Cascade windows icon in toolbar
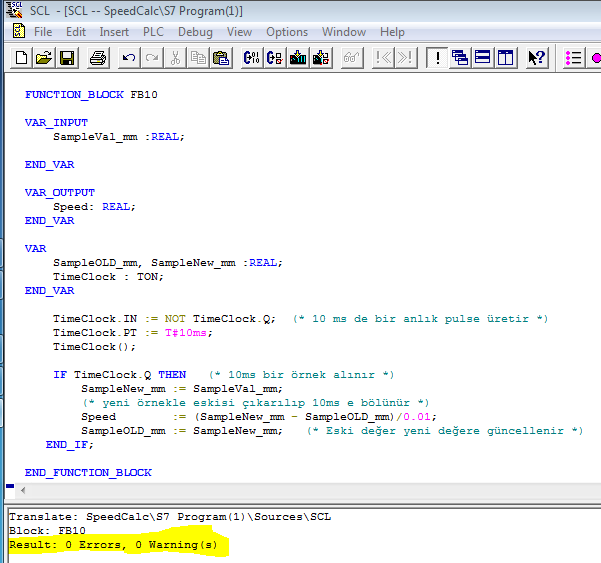This screenshot has height=563, width=601. 460,58
